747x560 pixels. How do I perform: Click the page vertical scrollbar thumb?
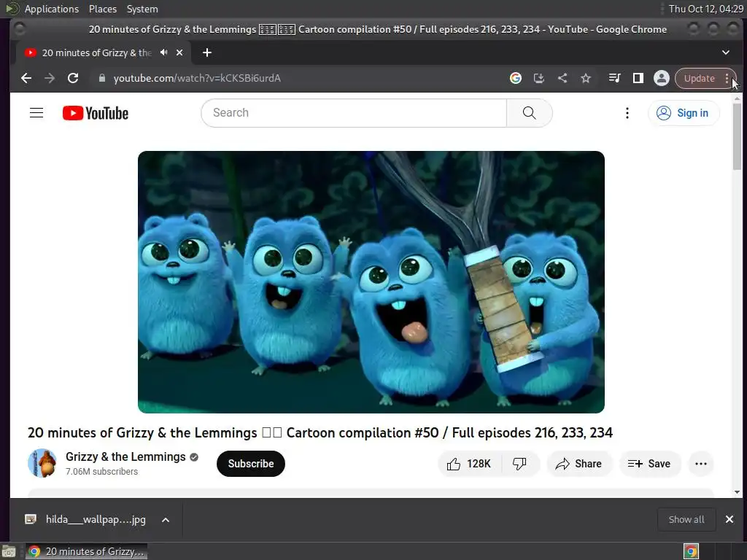tap(737, 136)
